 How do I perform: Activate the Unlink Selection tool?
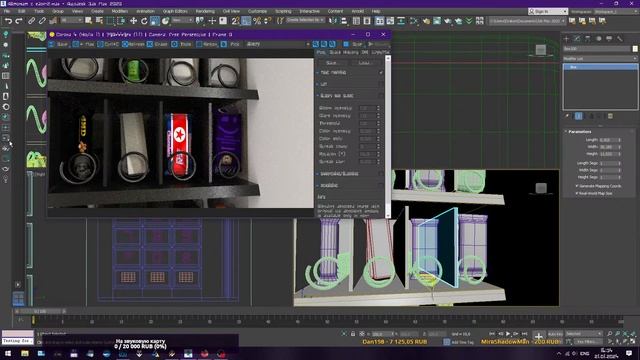point(42,21)
